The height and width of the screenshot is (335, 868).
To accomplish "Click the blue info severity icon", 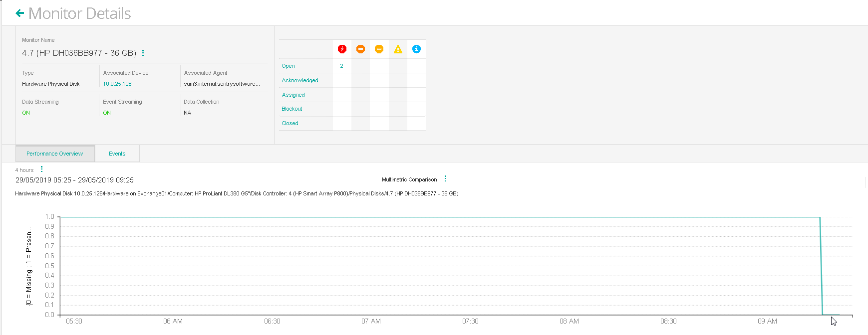I will click(x=416, y=49).
